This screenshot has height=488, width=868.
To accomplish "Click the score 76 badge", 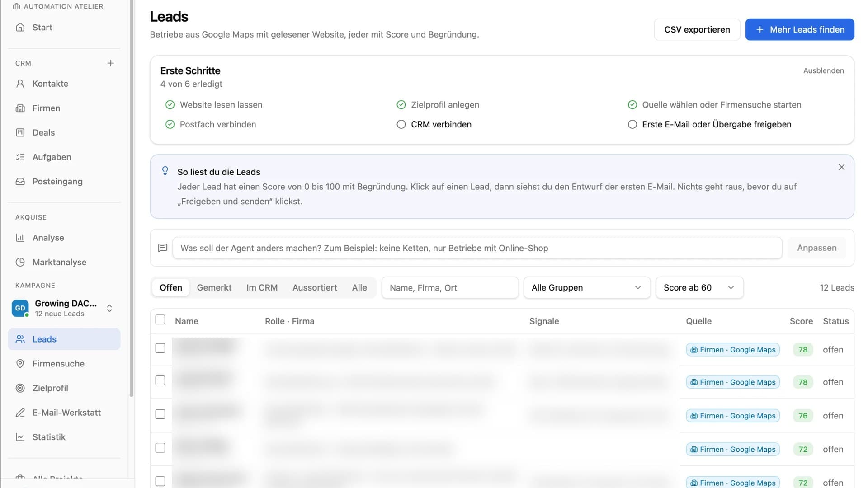I will point(802,416).
